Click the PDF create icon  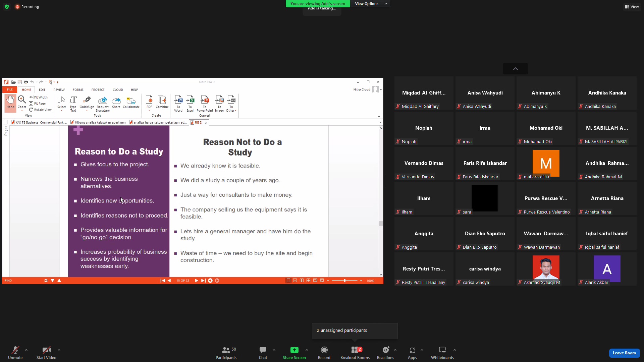click(x=149, y=103)
